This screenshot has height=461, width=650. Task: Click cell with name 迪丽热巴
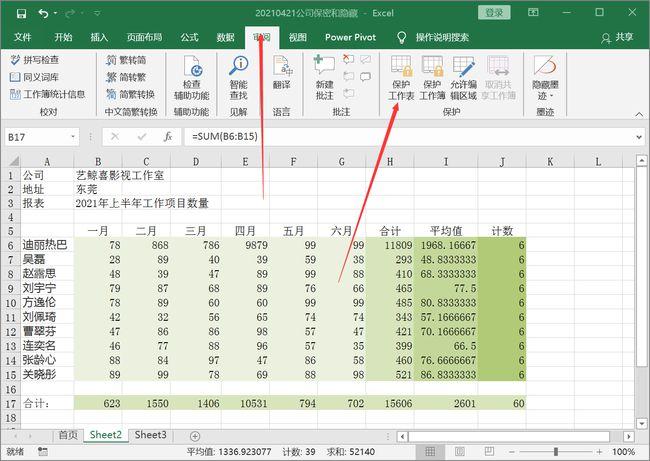[46, 245]
